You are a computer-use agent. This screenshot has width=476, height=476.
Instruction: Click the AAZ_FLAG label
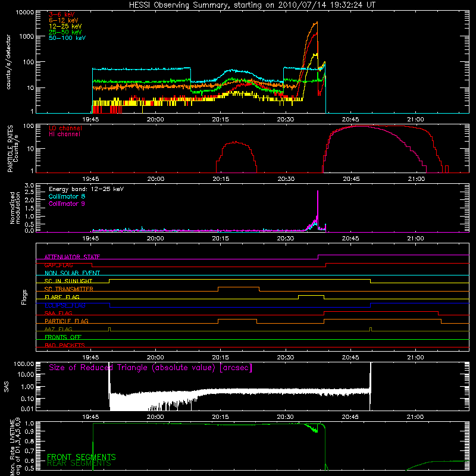(x=58, y=329)
